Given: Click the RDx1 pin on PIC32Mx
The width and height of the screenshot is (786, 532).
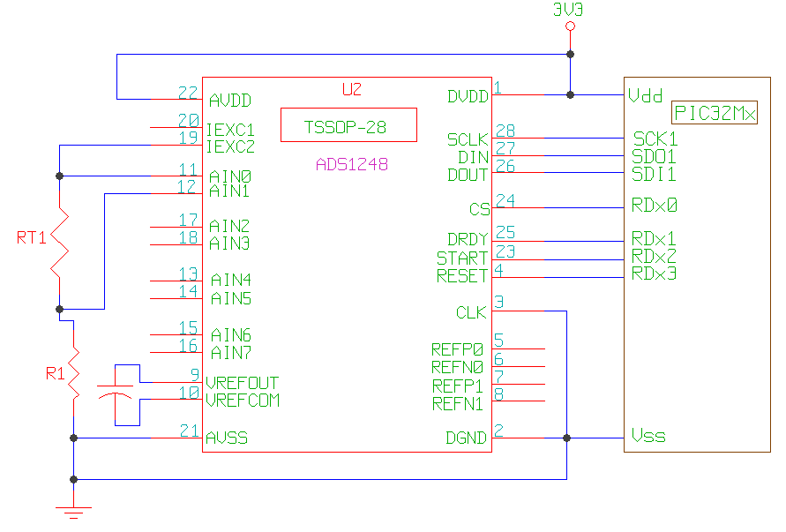Looking at the screenshot, I should coord(654,238).
